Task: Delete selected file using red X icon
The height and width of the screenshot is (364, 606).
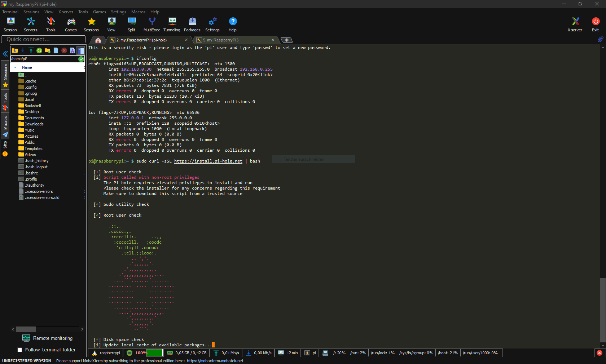Action: 64,50
